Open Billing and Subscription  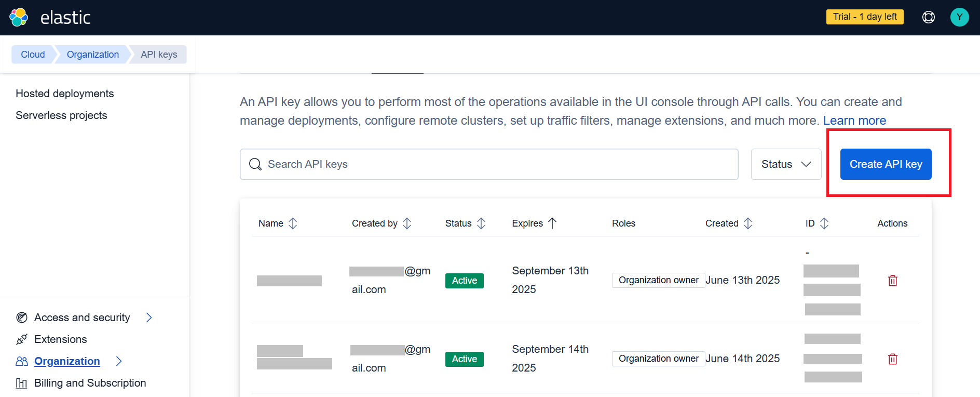point(90,383)
